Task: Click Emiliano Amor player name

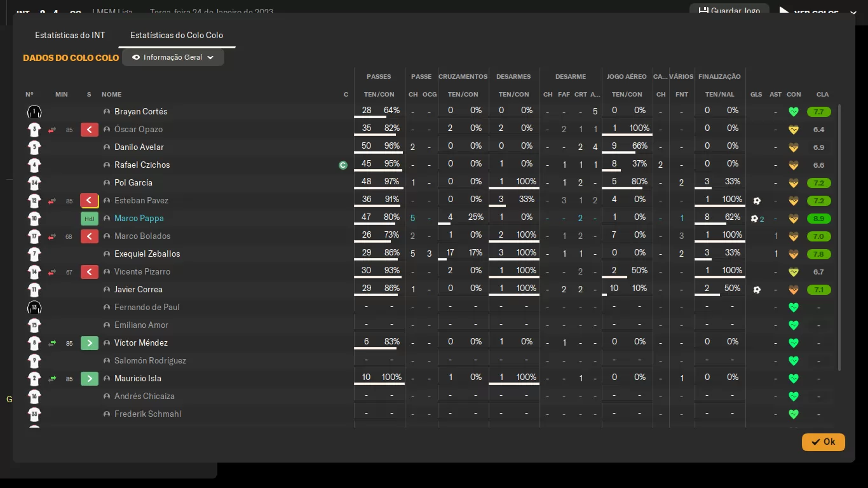Action: click(141, 325)
